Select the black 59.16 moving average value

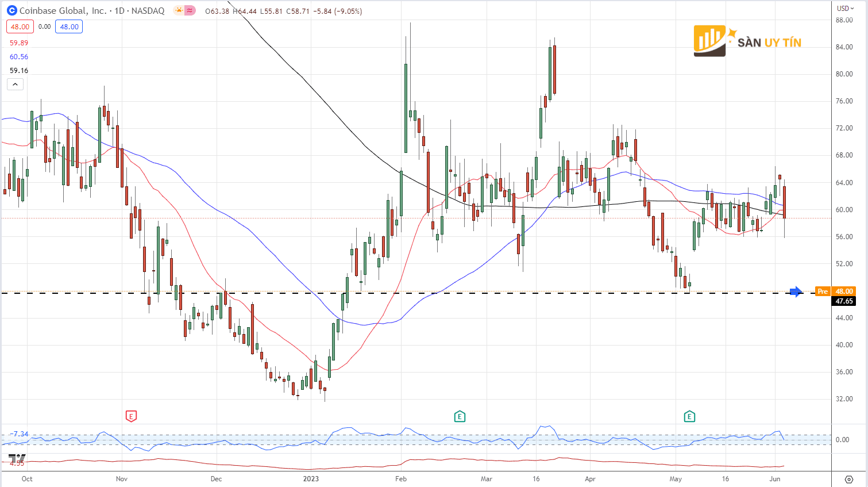(19, 71)
